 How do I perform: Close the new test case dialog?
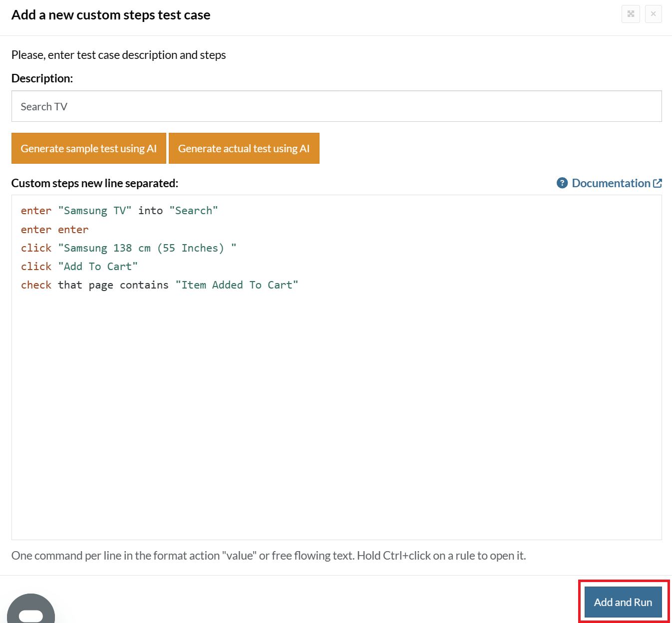[x=653, y=14]
